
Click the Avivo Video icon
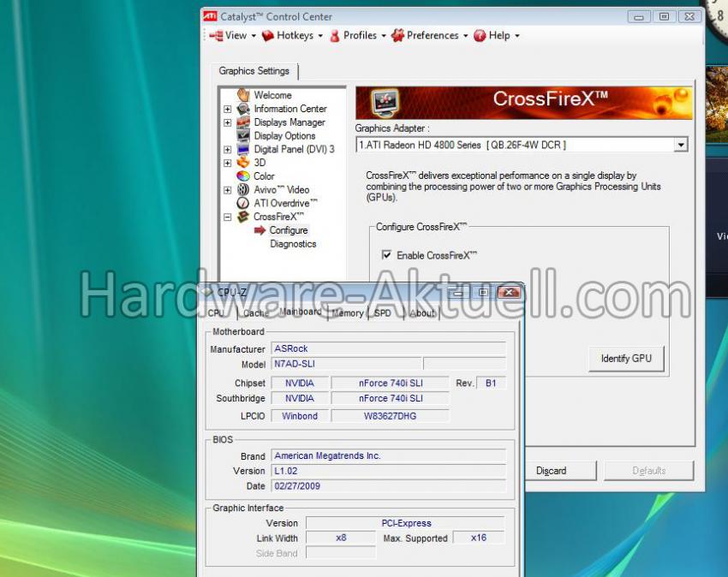[243, 190]
